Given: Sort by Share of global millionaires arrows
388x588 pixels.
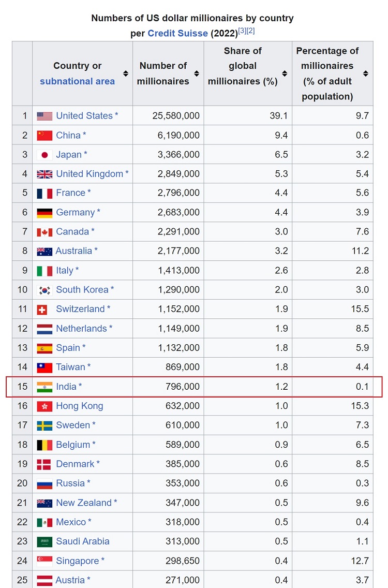Looking at the screenshot, I should pos(285,73).
